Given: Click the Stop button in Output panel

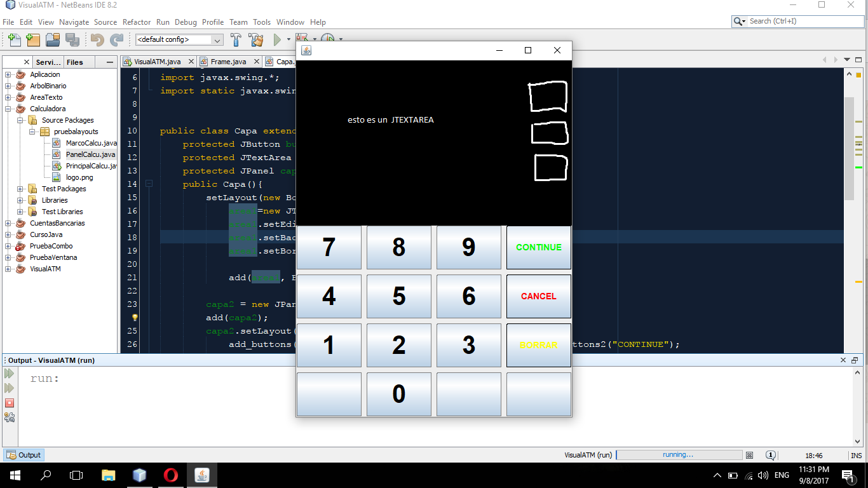Looking at the screenshot, I should pos(10,403).
